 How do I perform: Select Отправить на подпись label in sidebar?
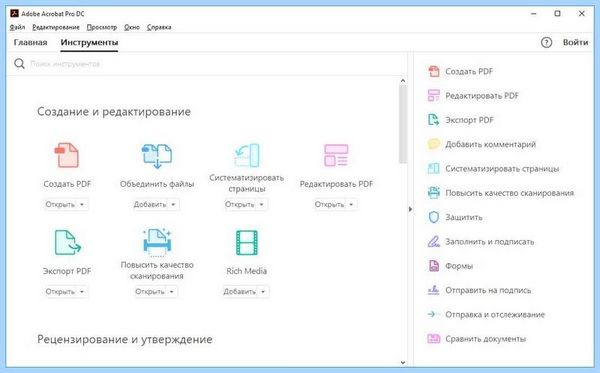coord(488,290)
